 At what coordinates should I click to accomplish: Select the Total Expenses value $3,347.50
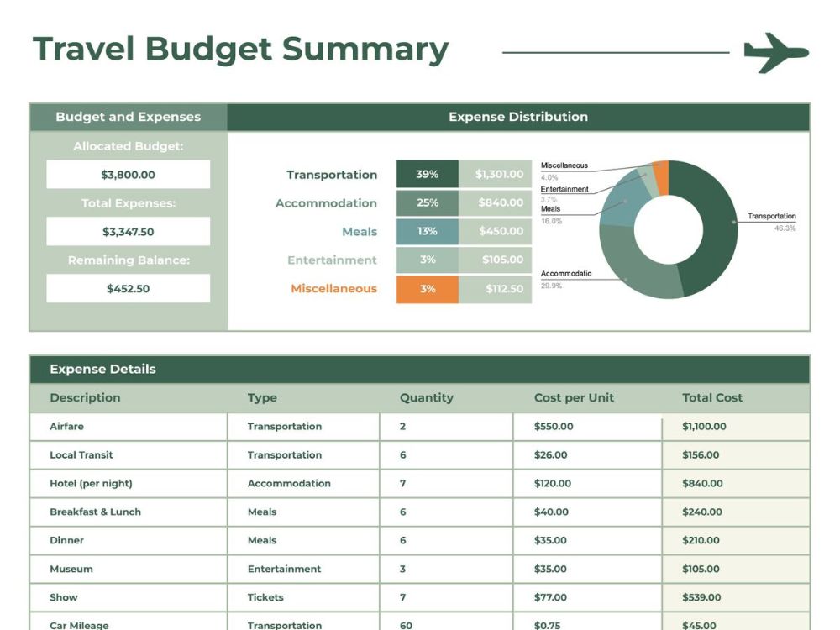(x=128, y=232)
